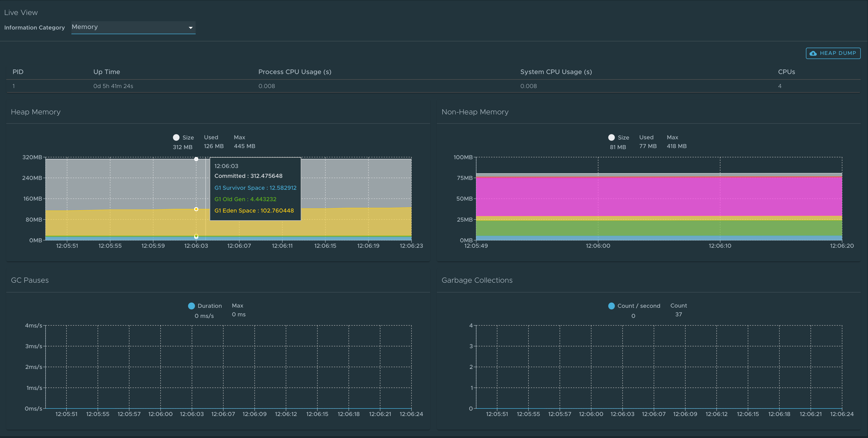Click the Process CPU Usage column header

click(x=295, y=72)
